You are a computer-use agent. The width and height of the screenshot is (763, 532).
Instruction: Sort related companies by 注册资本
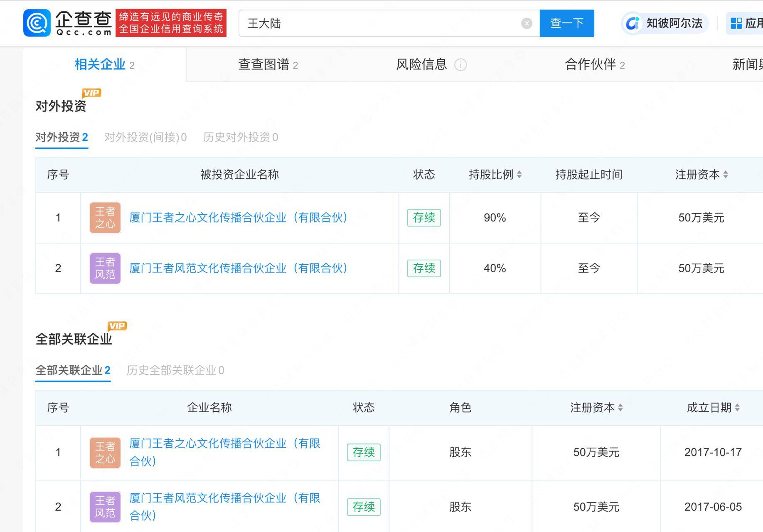(620, 408)
